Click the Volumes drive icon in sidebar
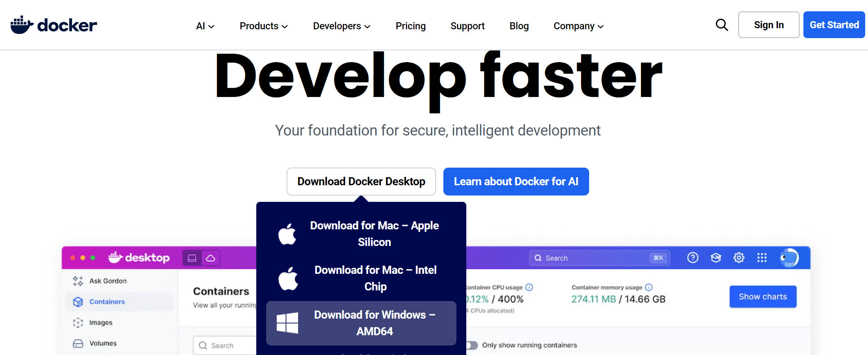 point(78,343)
